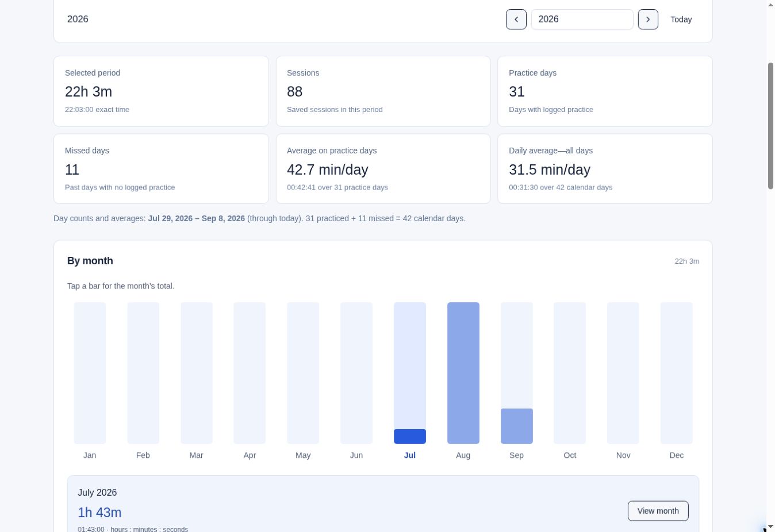Screen dimensions: 775x532
Task: Click the Practice days value 31
Action: 517,91
